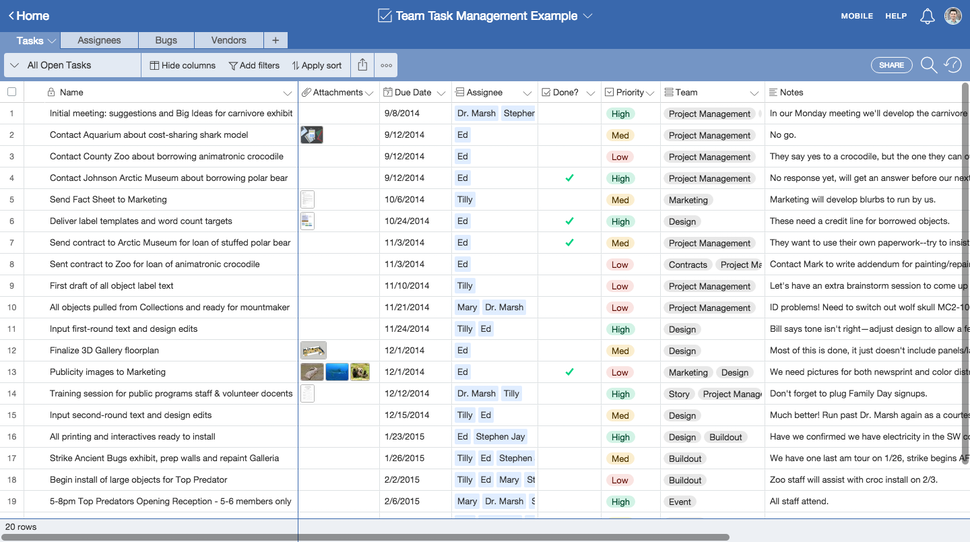Click the Due Date calendar field icon
This screenshot has height=542, width=970.
point(387,92)
